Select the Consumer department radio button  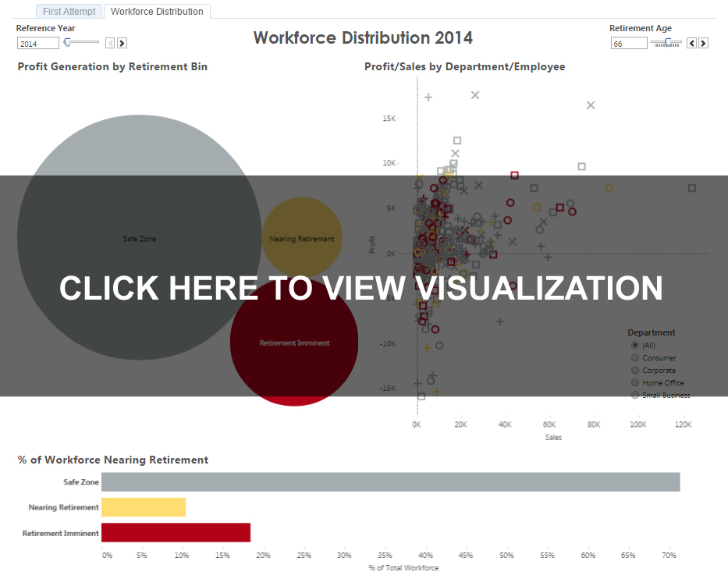click(635, 357)
